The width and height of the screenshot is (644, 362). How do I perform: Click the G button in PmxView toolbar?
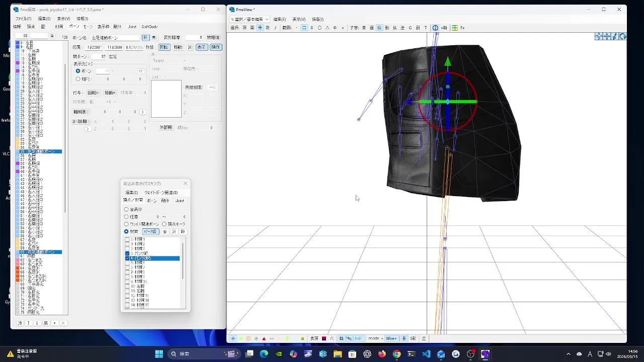coord(410,28)
